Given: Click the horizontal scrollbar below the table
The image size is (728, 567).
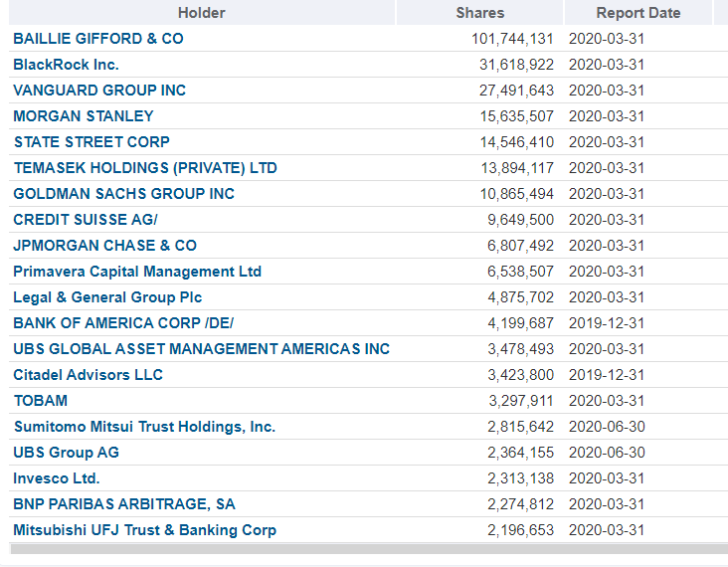Looking at the screenshot, I should coord(369,549).
